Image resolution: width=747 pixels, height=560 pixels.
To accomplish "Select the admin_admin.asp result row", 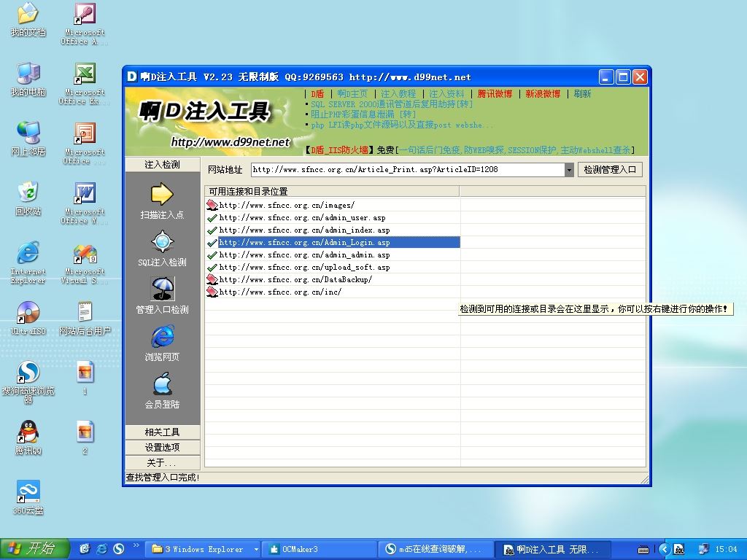I will (x=333, y=254).
